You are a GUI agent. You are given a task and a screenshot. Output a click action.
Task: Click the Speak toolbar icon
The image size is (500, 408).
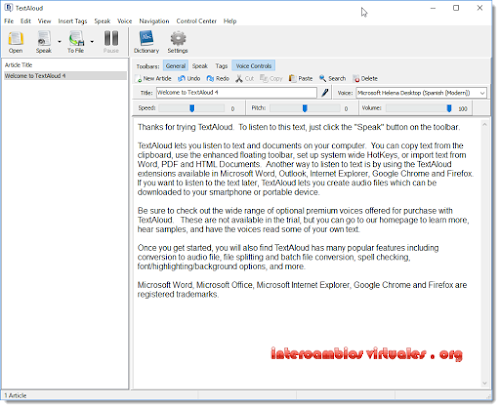coord(44,42)
